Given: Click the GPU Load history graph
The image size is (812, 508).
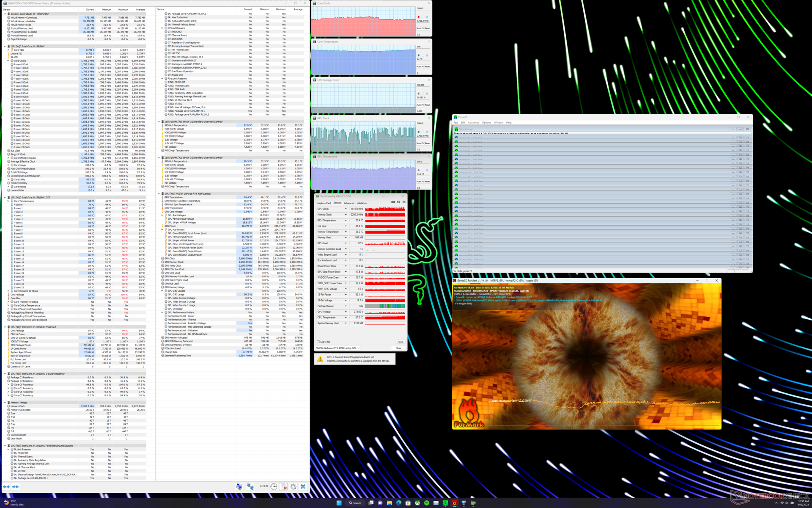Looking at the screenshot, I should pos(385,243).
